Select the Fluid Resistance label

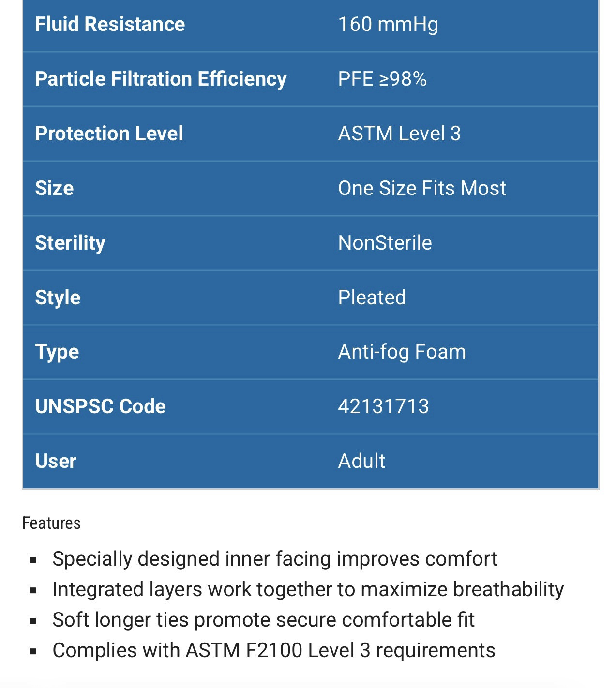110,24
